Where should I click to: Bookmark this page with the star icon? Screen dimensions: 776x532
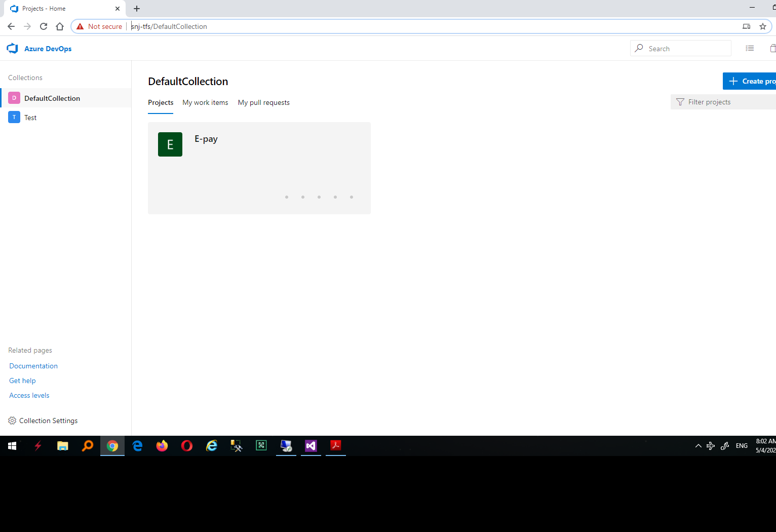pos(763,26)
